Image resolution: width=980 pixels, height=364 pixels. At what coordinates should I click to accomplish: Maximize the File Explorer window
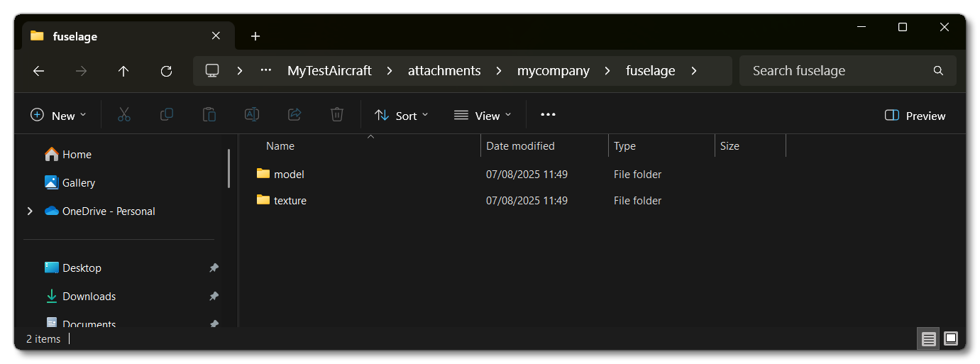pyautogui.click(x=903, y=27)
